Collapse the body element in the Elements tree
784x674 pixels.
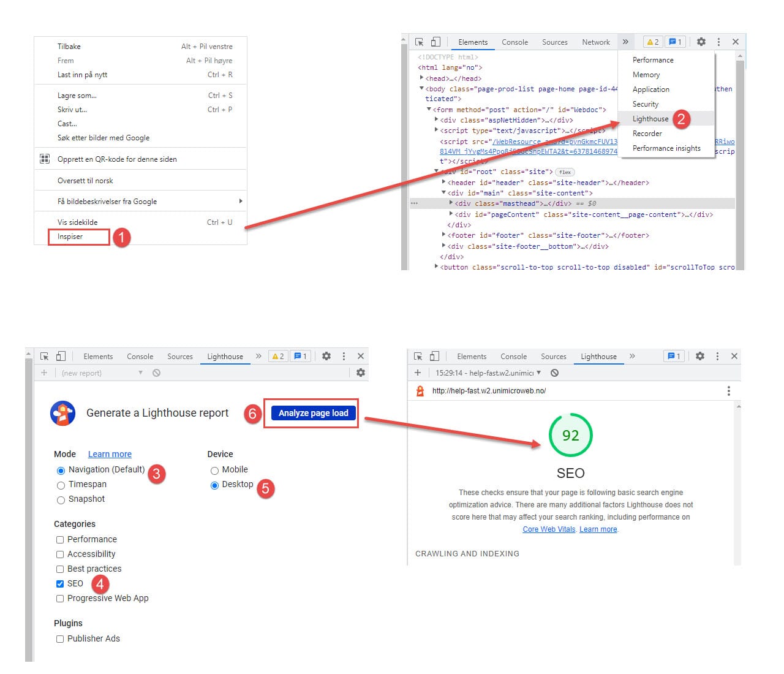pyautogui.click(x=421, y=89)
